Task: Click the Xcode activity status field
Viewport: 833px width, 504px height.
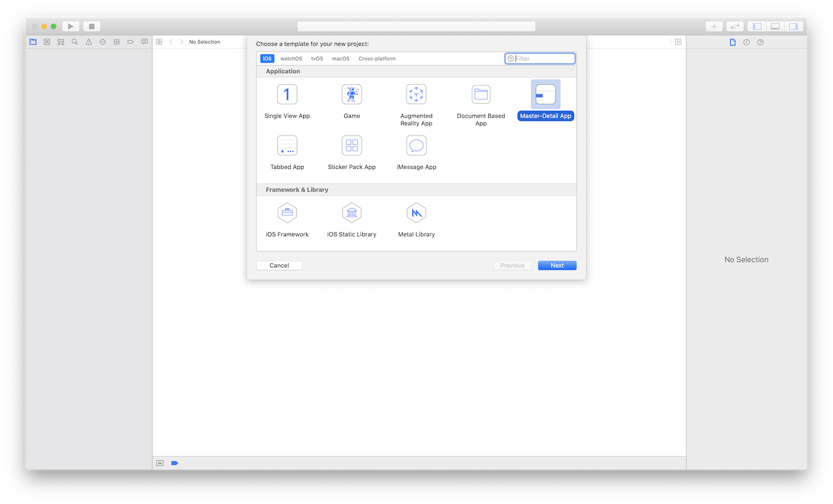Action: coord(416,26)
